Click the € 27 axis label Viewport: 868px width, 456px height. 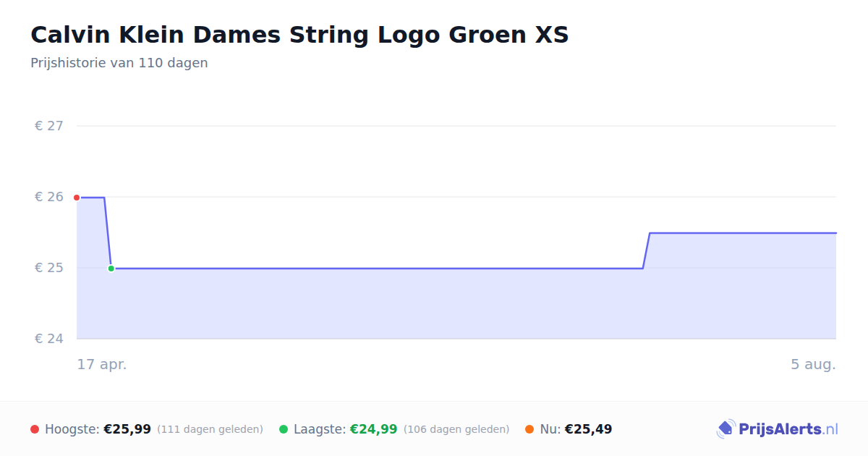pos(48,126)
